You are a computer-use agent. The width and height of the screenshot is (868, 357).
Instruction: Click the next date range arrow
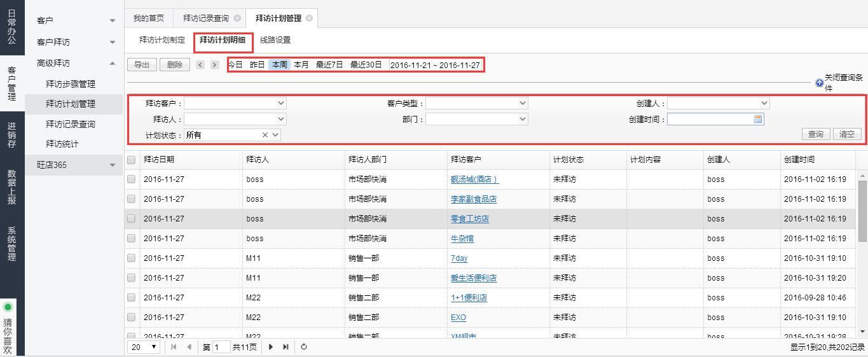point(215,65)
